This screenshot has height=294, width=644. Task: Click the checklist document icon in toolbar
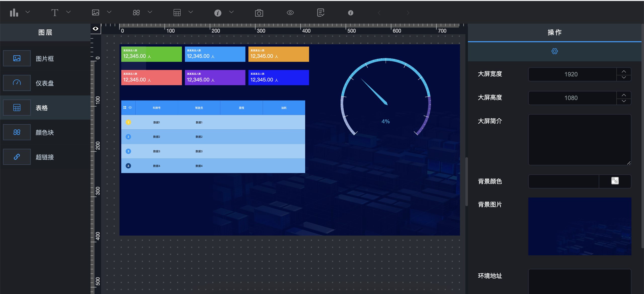point(320,13)
